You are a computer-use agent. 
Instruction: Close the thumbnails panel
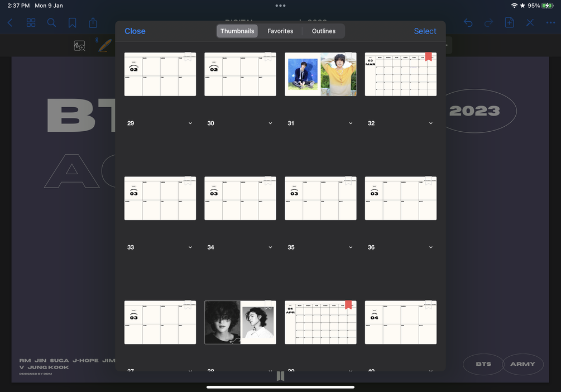click(135, 31)
